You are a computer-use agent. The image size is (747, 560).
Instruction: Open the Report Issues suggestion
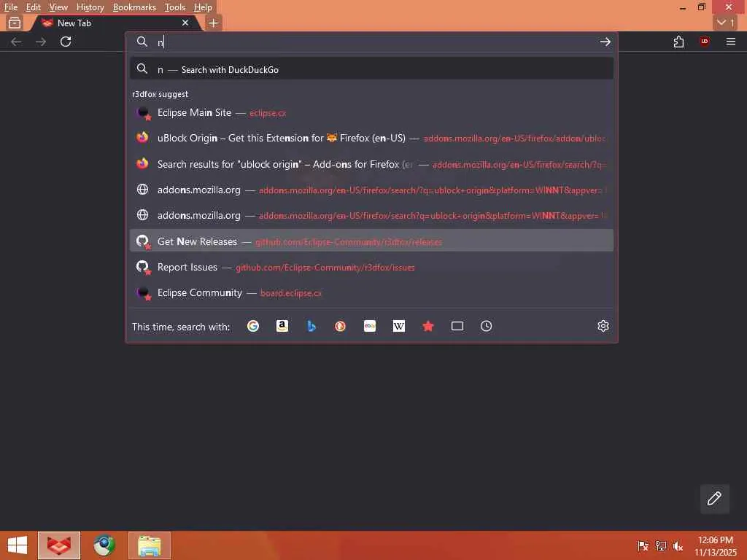pyautogui.click(x=371, y=267)
